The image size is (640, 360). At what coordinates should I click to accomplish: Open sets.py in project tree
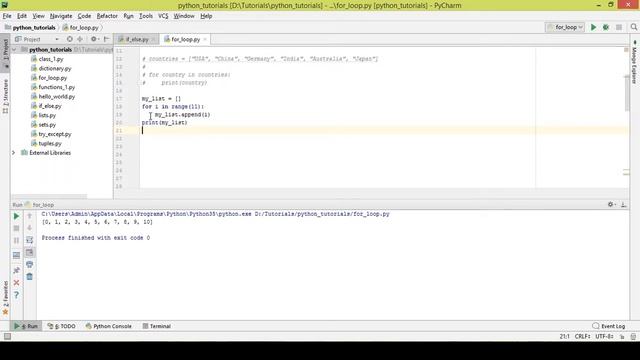coord(47,124)
